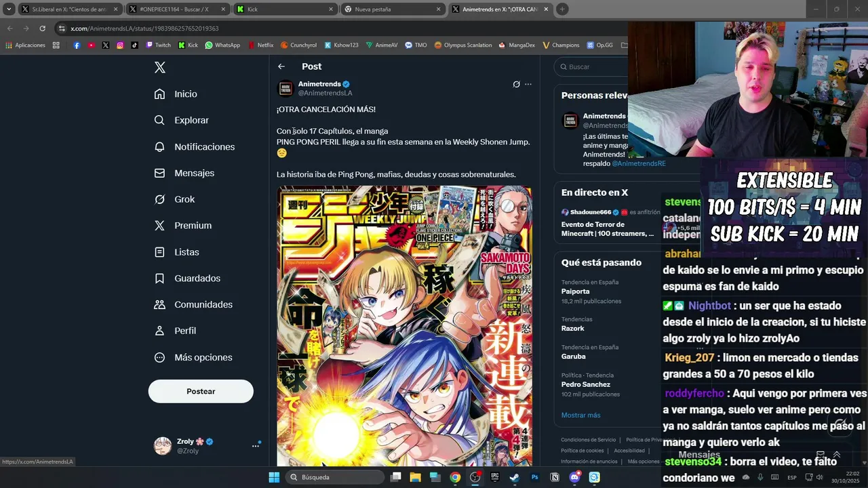Open Perfil in the sidebar

coord(175,331)
